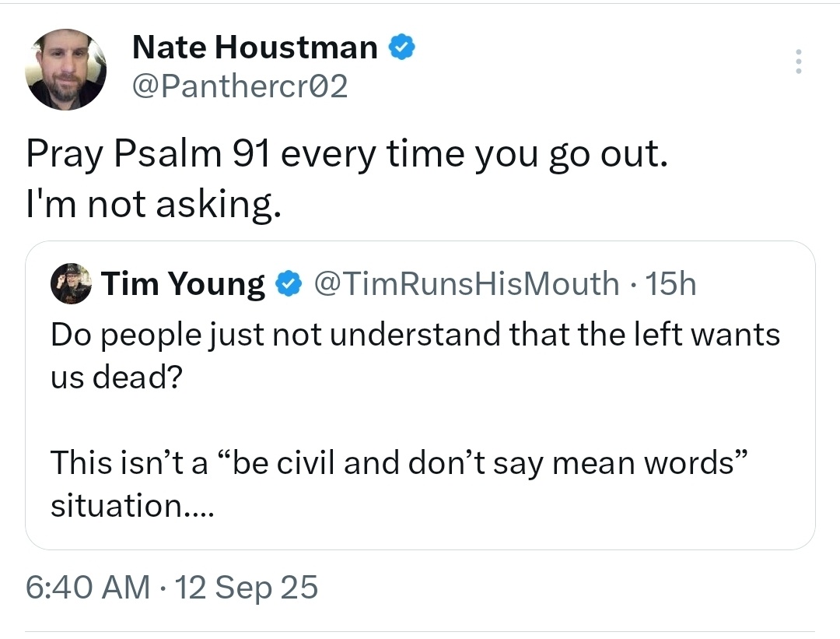Click the main tweet text about Psalm 91
This screenshot has height=639, width=840.
pos(347,179)
